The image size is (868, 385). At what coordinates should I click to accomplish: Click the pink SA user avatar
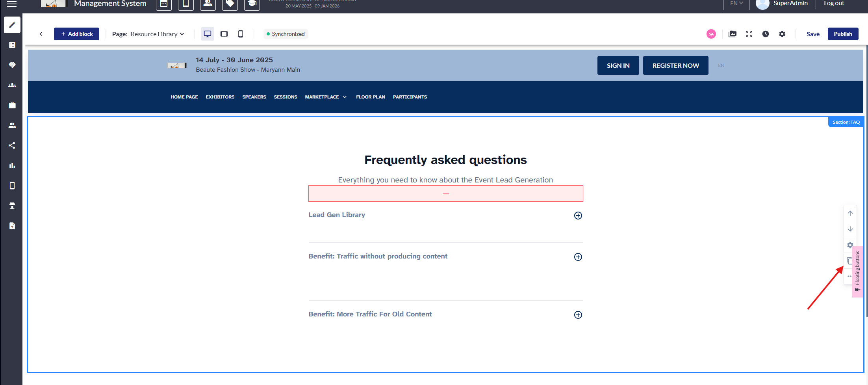pos(711,34)
